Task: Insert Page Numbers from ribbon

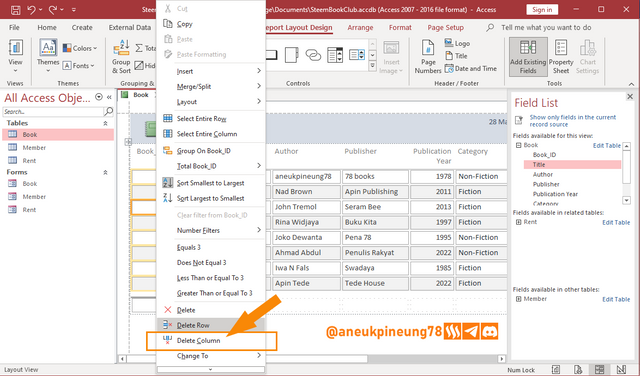Action: point(428,57)
